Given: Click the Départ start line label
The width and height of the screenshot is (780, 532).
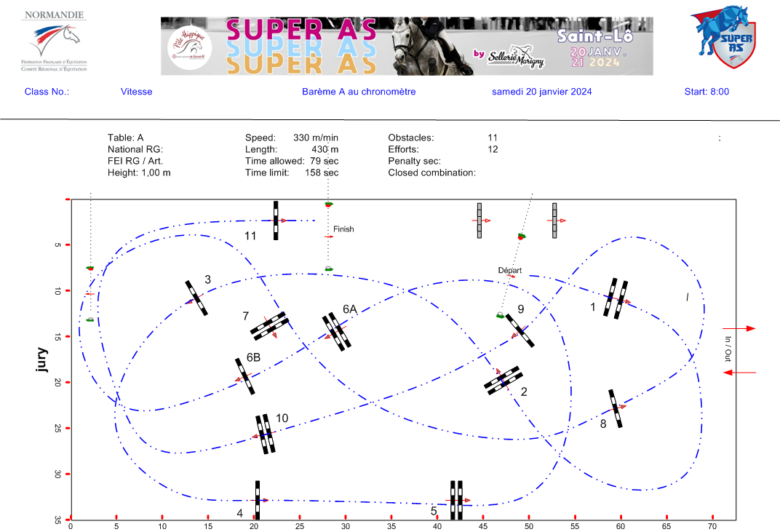Looking at the screenshot, I should coord(509,270).
